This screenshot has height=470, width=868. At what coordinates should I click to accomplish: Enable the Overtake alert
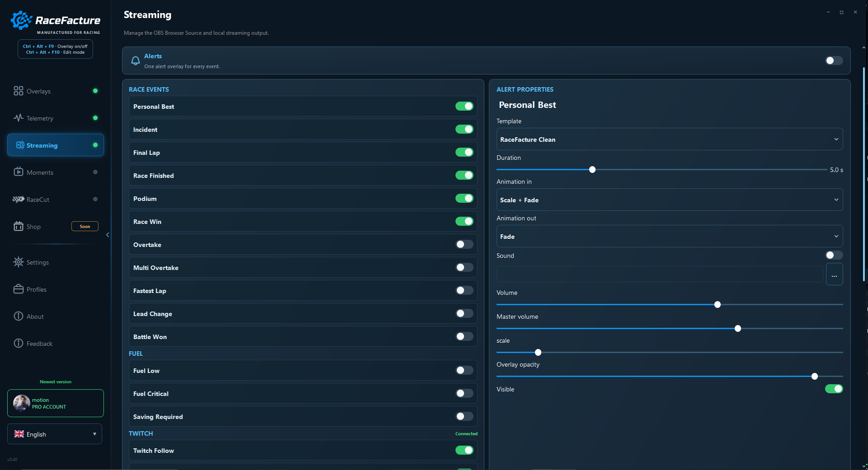pyautogui.click(x=464, y=244)
